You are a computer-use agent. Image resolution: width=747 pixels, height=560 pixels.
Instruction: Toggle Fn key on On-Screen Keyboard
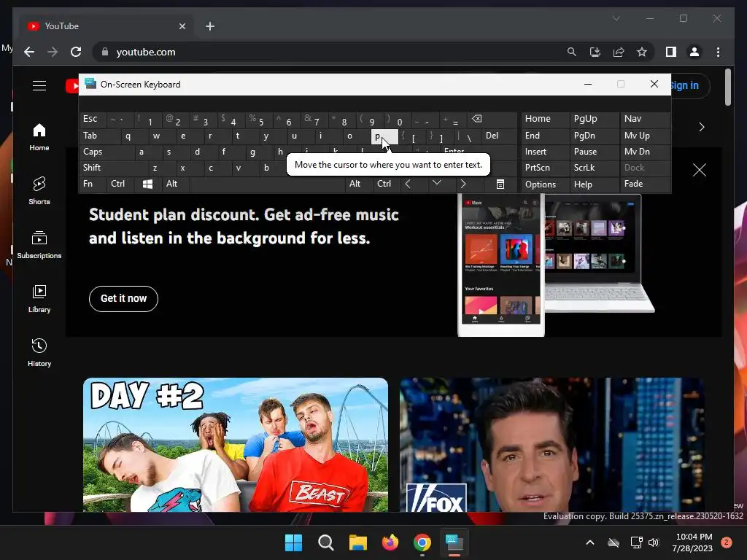(93, 184)
